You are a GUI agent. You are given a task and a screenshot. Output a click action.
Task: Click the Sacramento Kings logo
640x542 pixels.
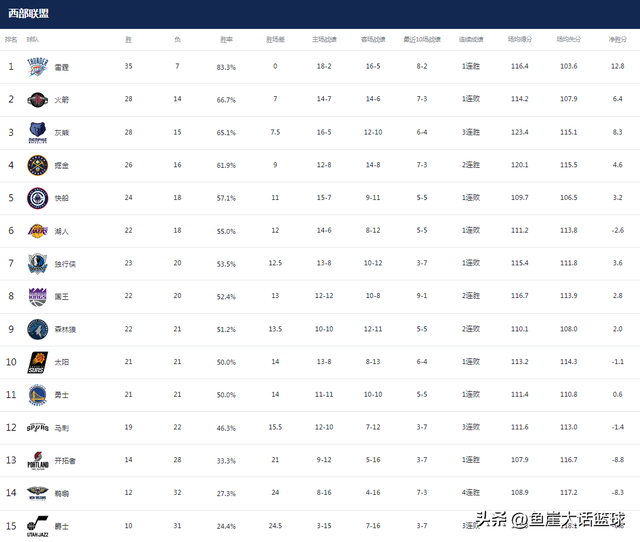tap(38, 296)
